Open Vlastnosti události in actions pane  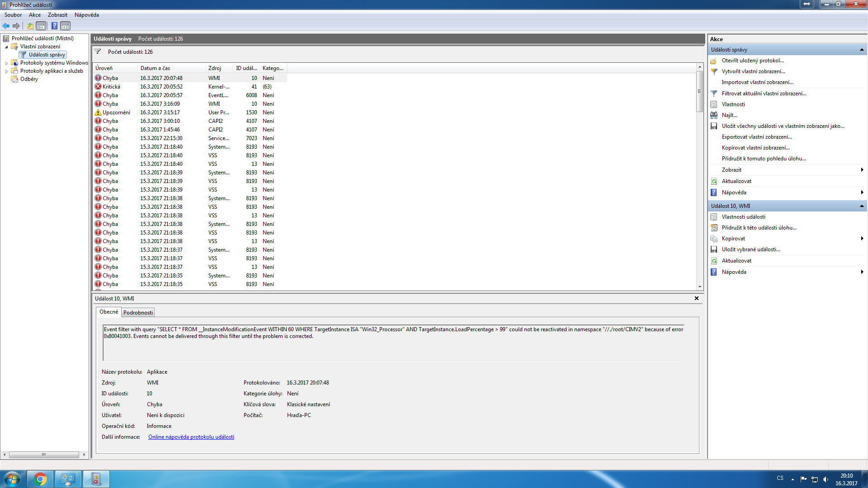(743, 217)
